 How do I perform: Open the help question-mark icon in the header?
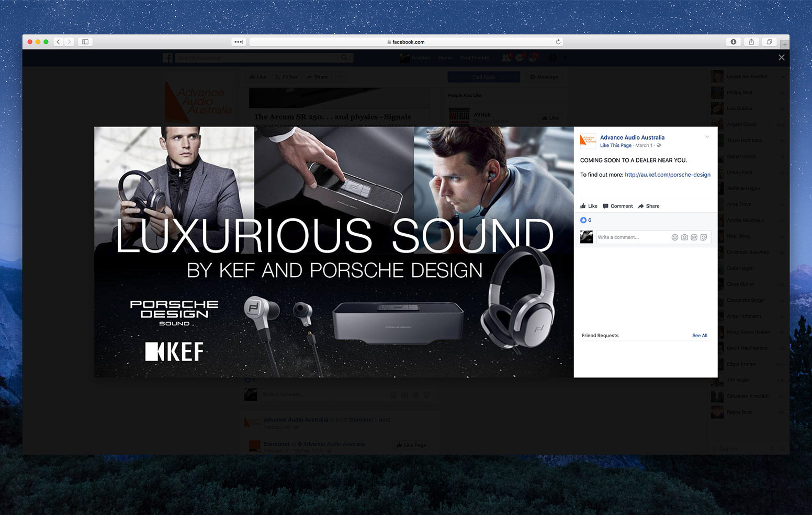552,58
